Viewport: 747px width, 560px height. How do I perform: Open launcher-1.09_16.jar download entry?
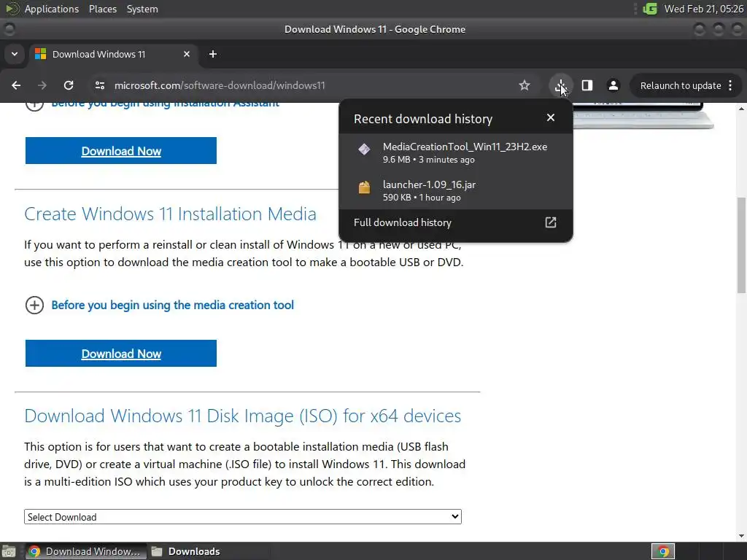coord(456,190)
